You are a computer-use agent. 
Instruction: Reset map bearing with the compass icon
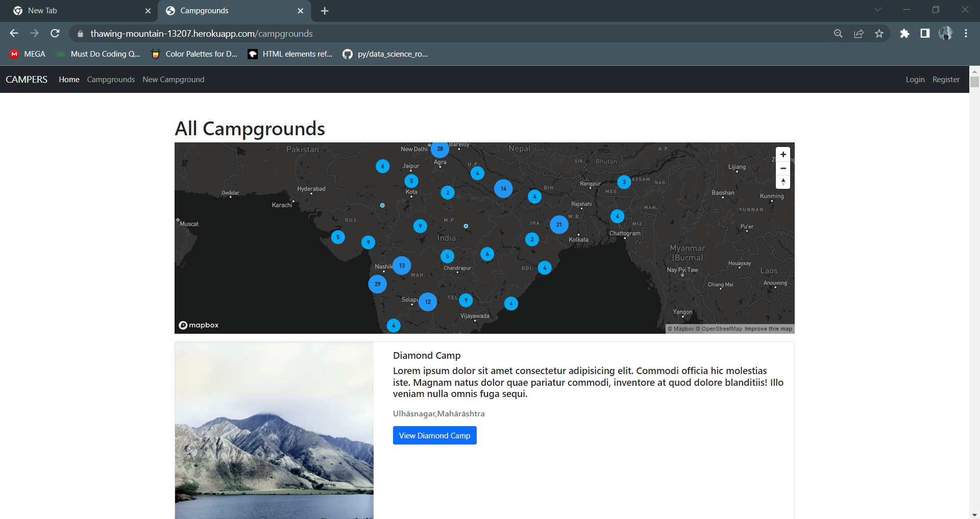(783, 182)
